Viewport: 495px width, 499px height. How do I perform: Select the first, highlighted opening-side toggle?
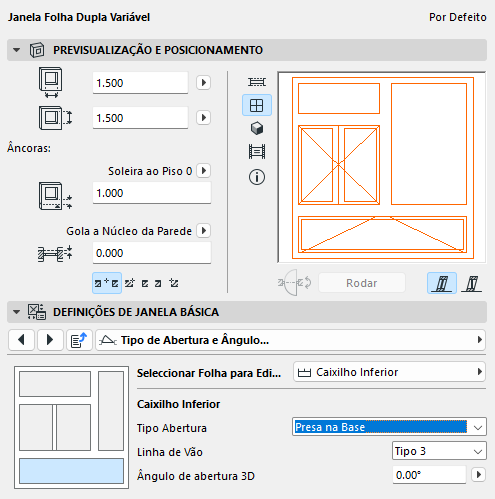(442, 284)
